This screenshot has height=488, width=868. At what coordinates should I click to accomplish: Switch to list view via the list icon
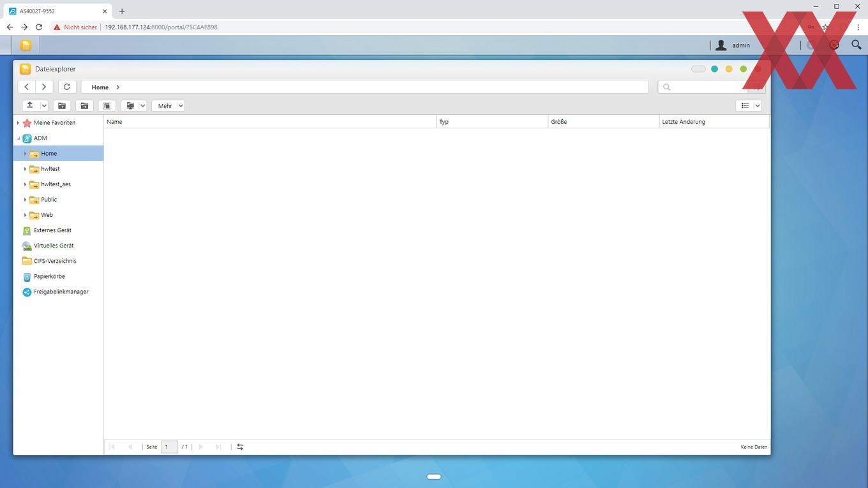[x=745, y=106]
